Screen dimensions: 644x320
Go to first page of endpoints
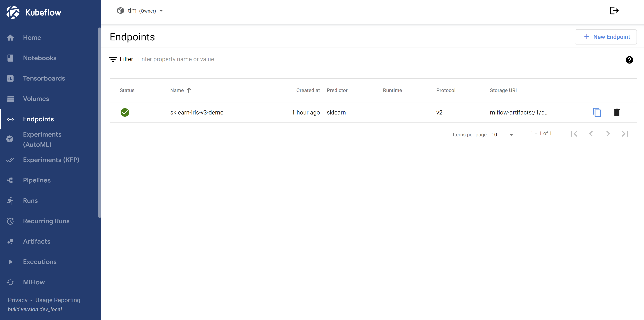coord(574,134)
